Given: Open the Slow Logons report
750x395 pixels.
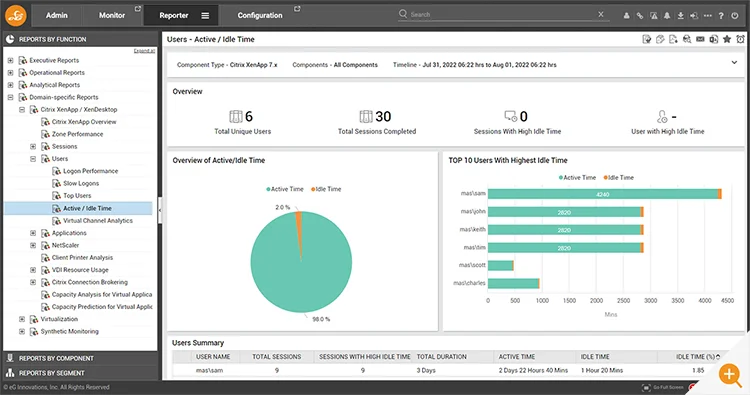Looking at the screenshot, I should (81, 184).
